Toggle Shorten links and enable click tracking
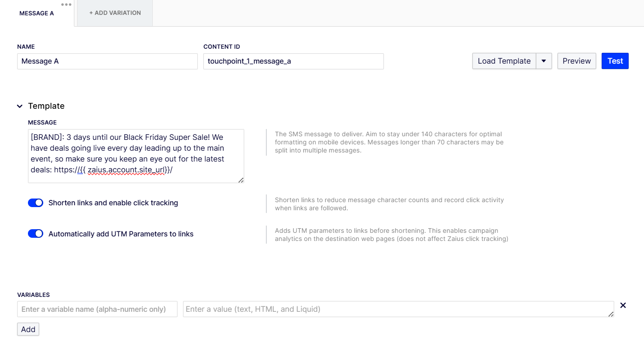This screenshot has width=644, height=342. (36, 203)
